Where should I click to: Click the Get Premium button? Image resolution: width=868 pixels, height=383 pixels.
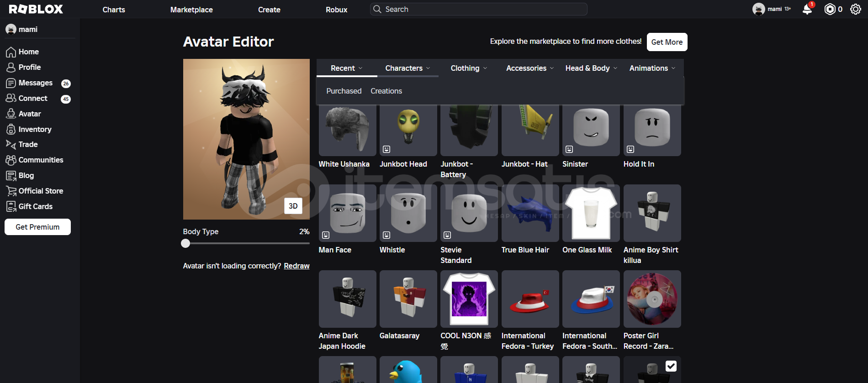(x=37, y=227)
